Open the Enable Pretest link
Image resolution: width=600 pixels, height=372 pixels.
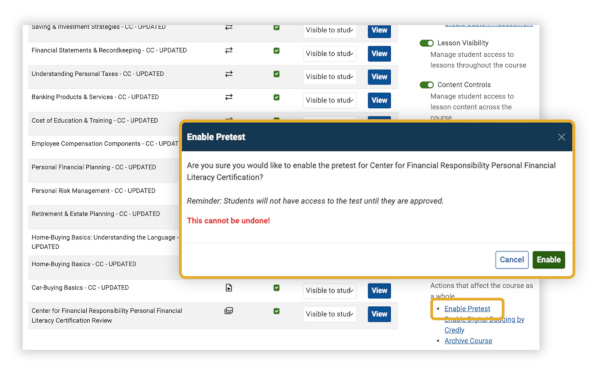pos(467,308)
